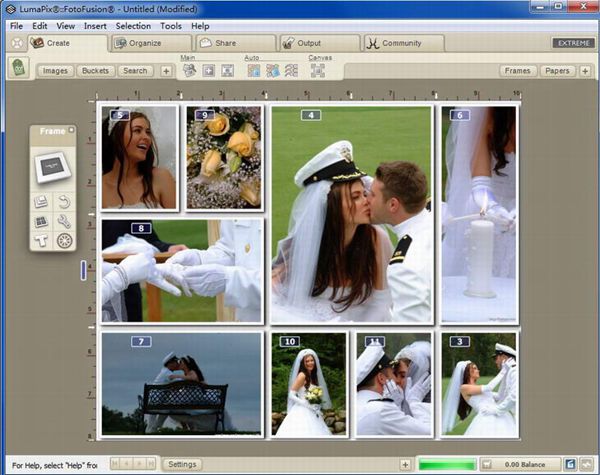Screen dimensions: 600x475
Task: Open the Selection menu
Action: (133, 26)
